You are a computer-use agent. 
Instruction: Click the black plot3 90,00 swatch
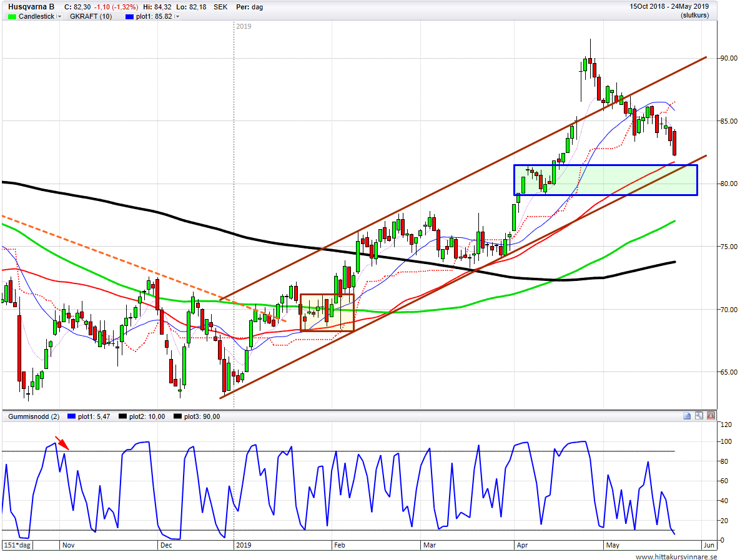(x=178, y=416)
